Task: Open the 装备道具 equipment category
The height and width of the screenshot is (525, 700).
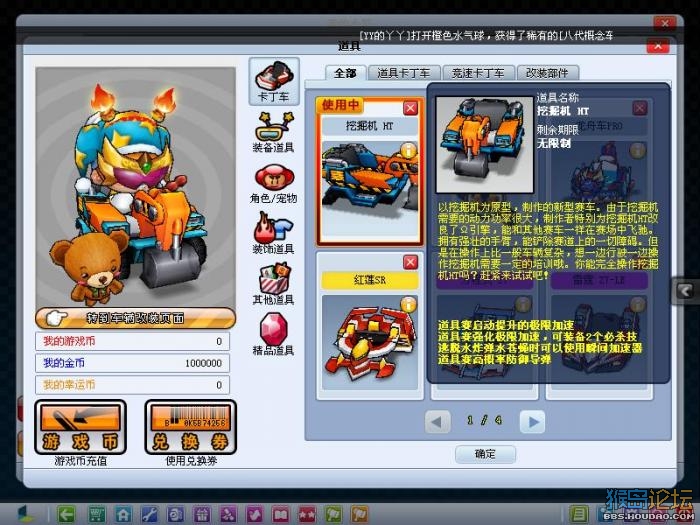Action: click(x=273, y=132)
